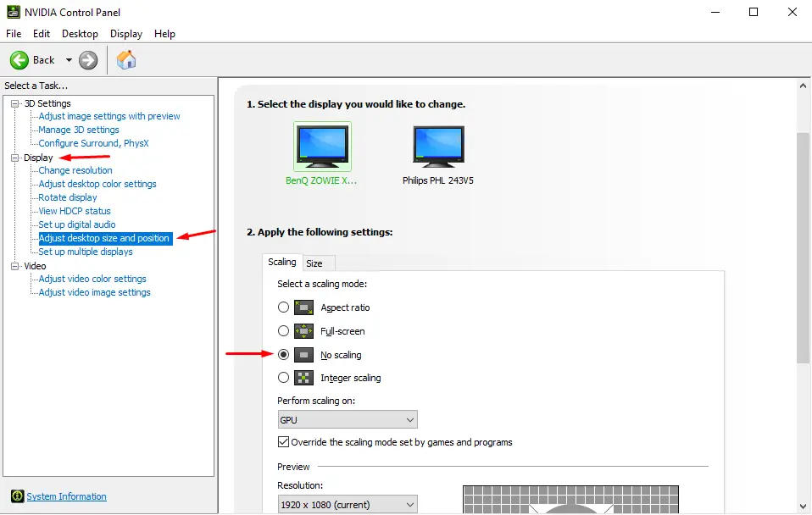Click the scrollbar down arrow
The image size is (812, 515).
pos(803,507)
